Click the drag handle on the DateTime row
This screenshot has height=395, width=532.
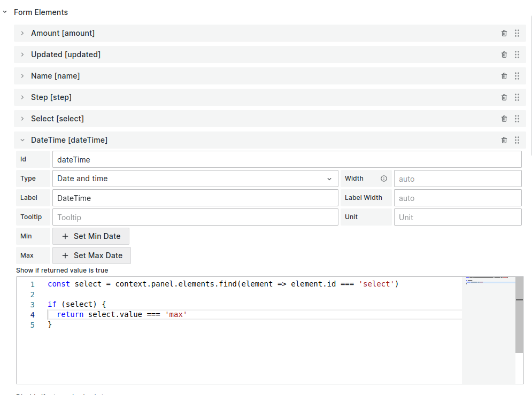516,140
